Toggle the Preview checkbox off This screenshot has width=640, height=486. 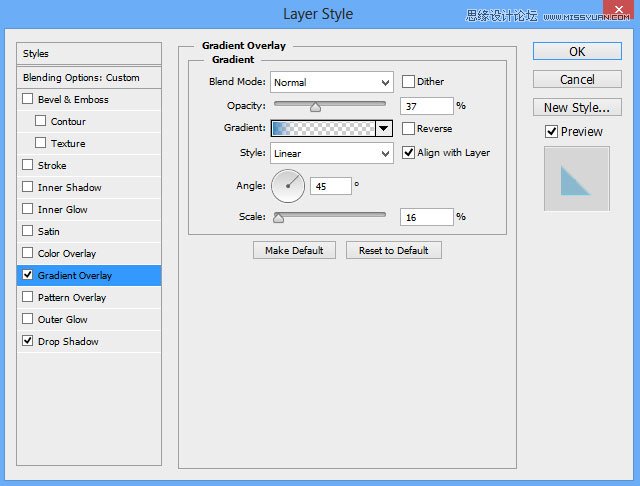[551, 131]
